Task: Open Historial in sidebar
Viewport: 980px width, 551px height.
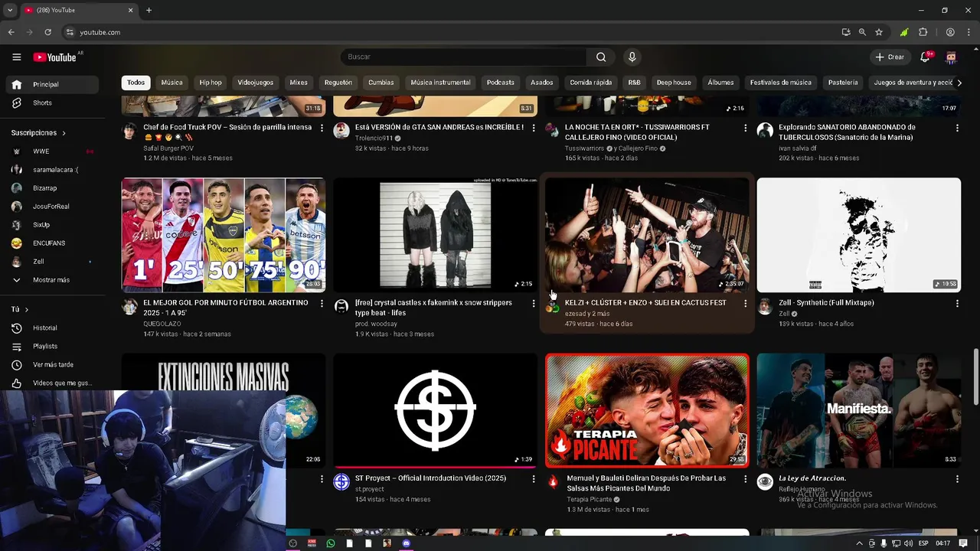Action: pos(52,328)
